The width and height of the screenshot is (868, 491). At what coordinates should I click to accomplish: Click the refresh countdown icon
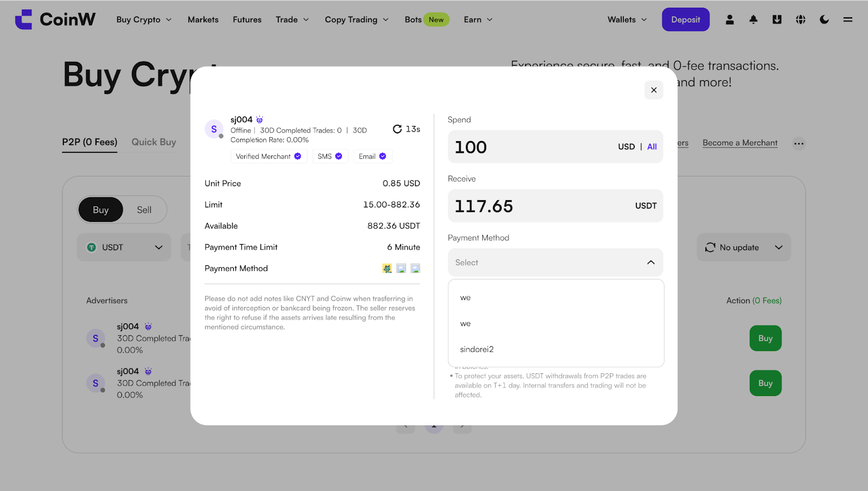[x=397, y=129]
